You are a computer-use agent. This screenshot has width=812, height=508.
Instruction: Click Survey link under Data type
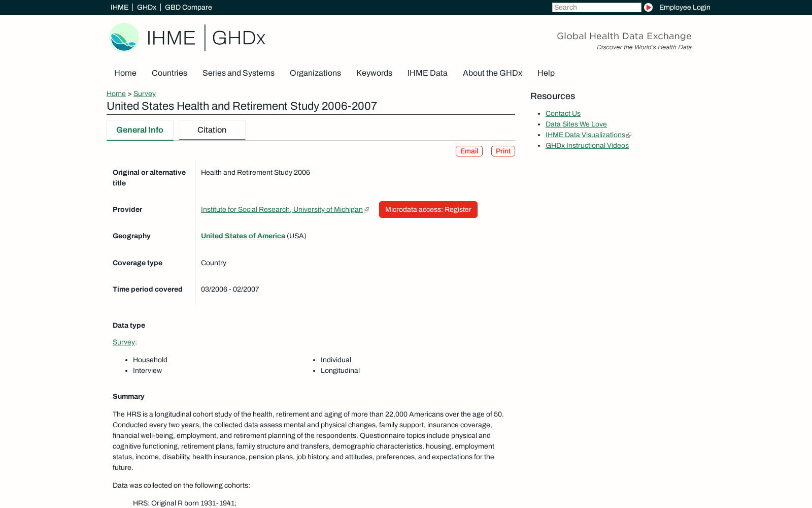pyautogui.click(x=124, y=342)
